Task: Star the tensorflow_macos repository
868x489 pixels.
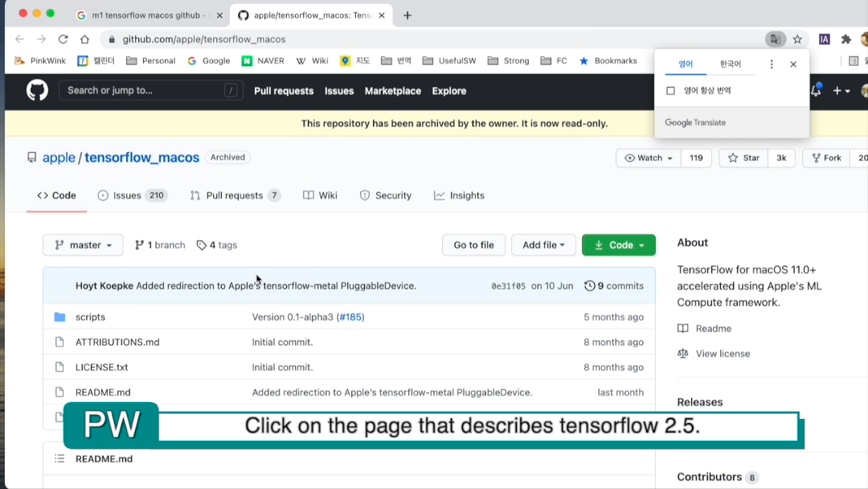Action: pyautogui.click(x=743, y=158)
